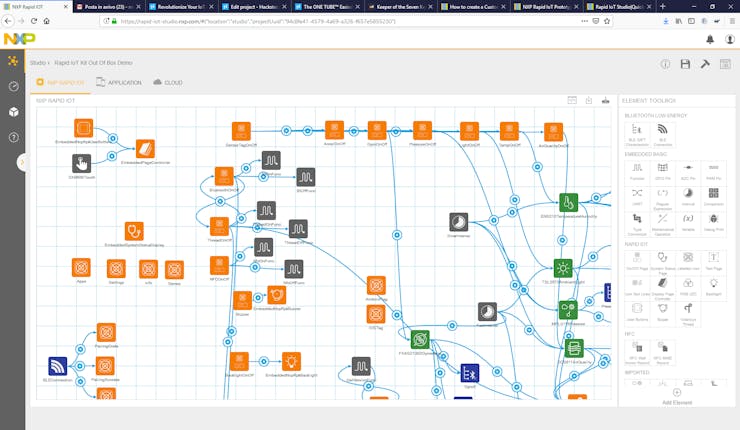
Task: Select the pressure sensor green node
Action: (x=568, y=310)
